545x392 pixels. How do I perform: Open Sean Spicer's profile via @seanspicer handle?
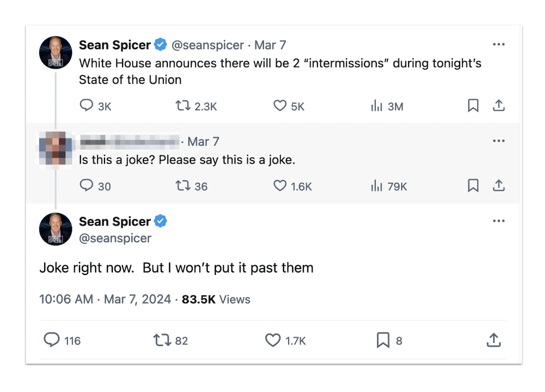(x=209, y=45)
